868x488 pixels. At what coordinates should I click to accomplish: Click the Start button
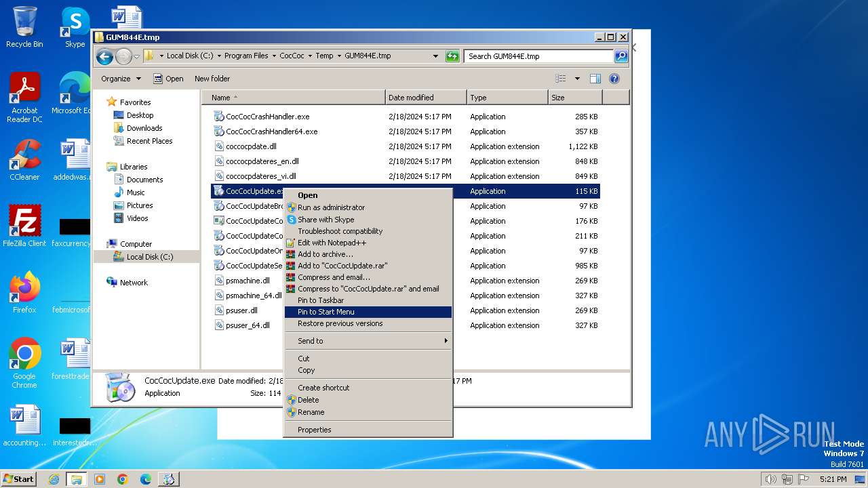pos(19,479)
